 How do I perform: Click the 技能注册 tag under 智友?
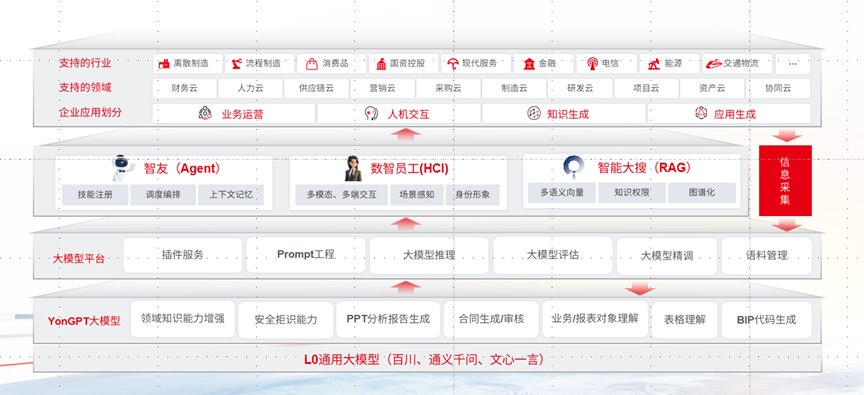[x=95, y=194]
